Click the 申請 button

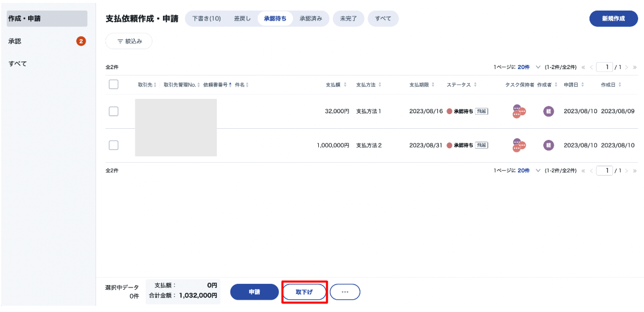255,292
